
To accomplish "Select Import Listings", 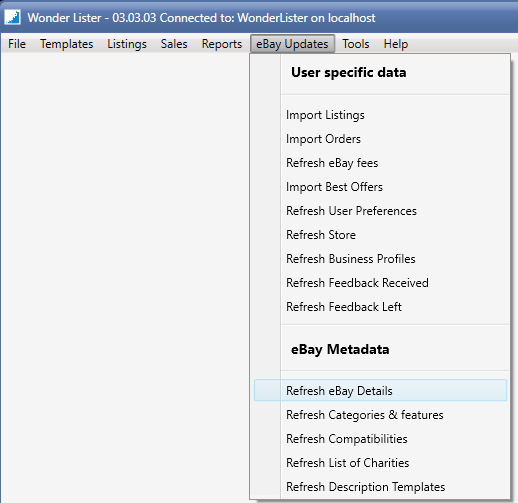I will click(380, 115).
